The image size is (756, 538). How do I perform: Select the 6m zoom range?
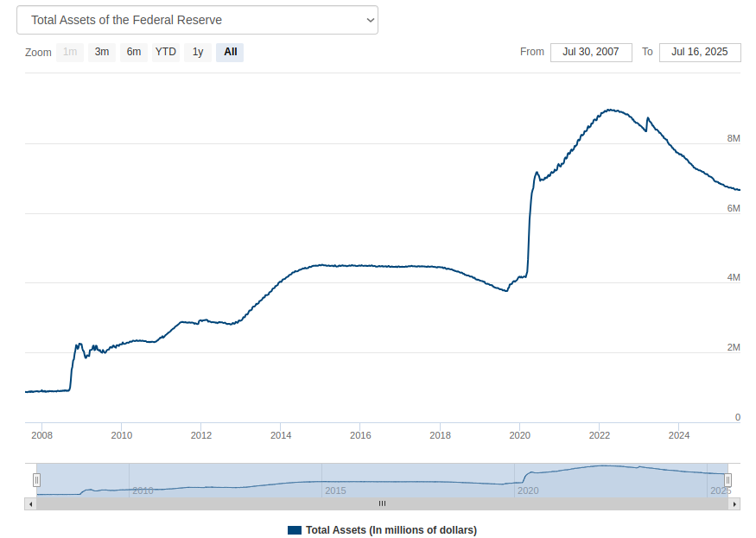[134, 52]
